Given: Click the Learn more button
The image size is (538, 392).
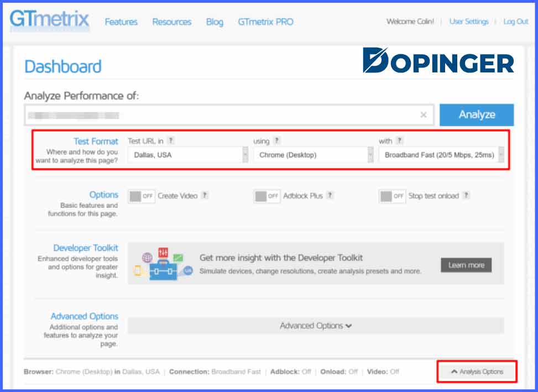Looking at the screenshot, I should click(466, 265).
